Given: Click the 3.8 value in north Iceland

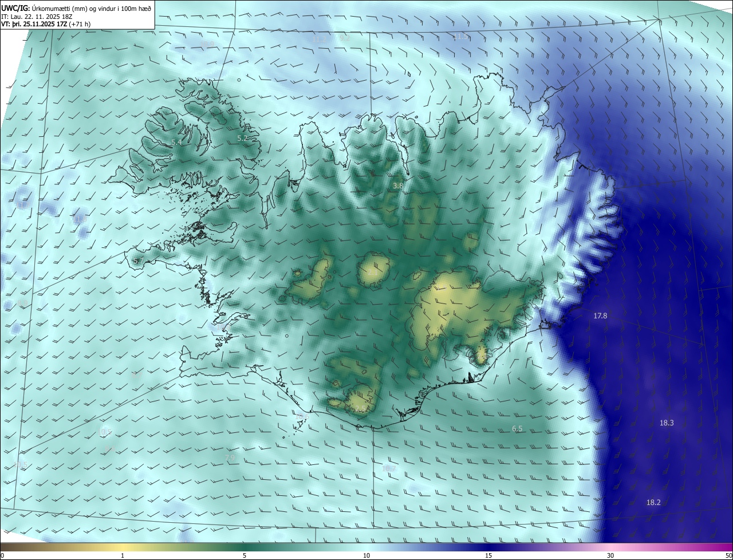Looking at the screenshot, I should (398, 186).
